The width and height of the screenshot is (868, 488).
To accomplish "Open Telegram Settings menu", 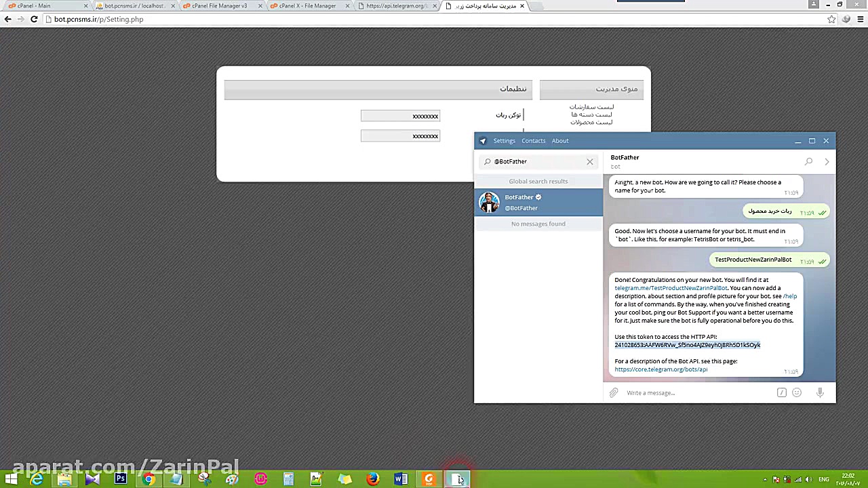I will click(505, 141).
